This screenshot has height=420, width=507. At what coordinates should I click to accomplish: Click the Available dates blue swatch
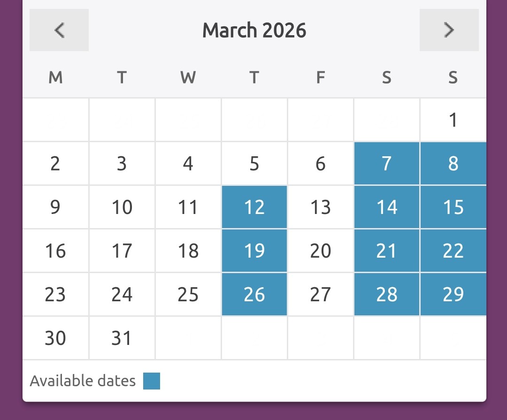152,381
